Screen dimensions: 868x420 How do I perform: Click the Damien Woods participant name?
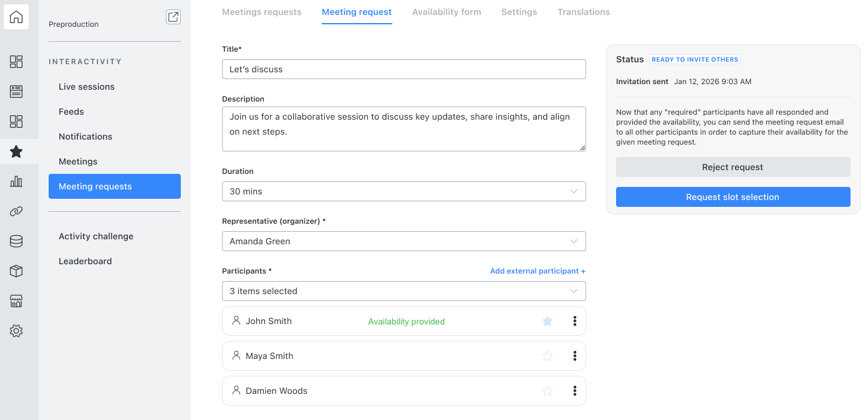pos(276,391)
